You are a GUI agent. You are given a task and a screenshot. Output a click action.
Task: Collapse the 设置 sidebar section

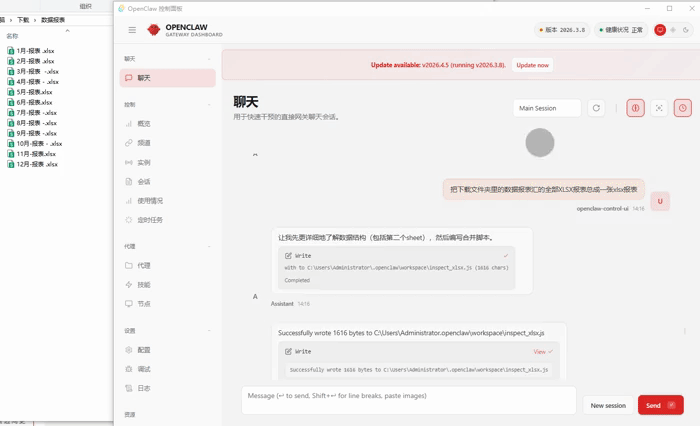[x=167, y=331]
